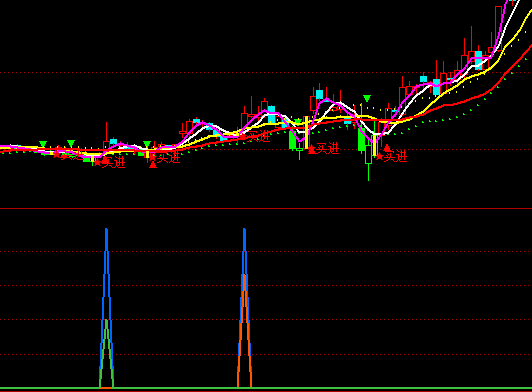Select the green down-triangle above the deepest dip
This screenshot has height=392, width=532.
(x=367, y=98)
